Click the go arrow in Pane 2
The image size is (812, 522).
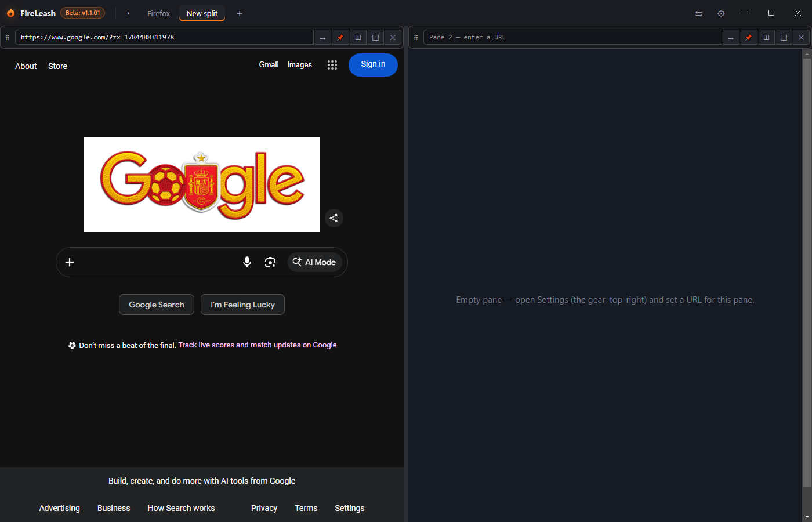(x=731, y=37)
